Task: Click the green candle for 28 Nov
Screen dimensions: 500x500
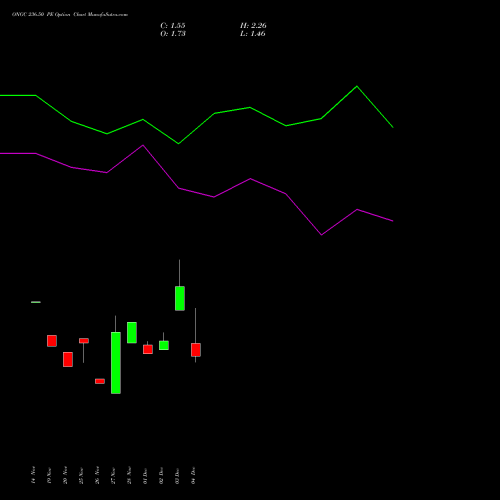Action: (x=132, y=332)
